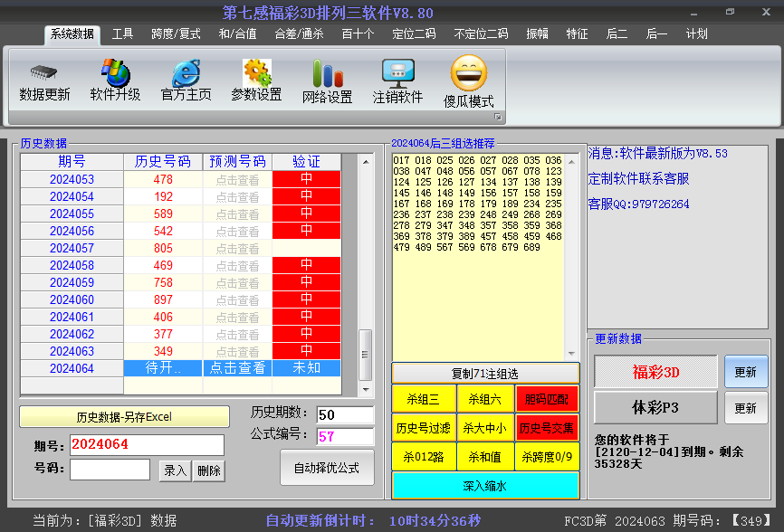Click 定制软件联系客服 message text

pos(638,178)
